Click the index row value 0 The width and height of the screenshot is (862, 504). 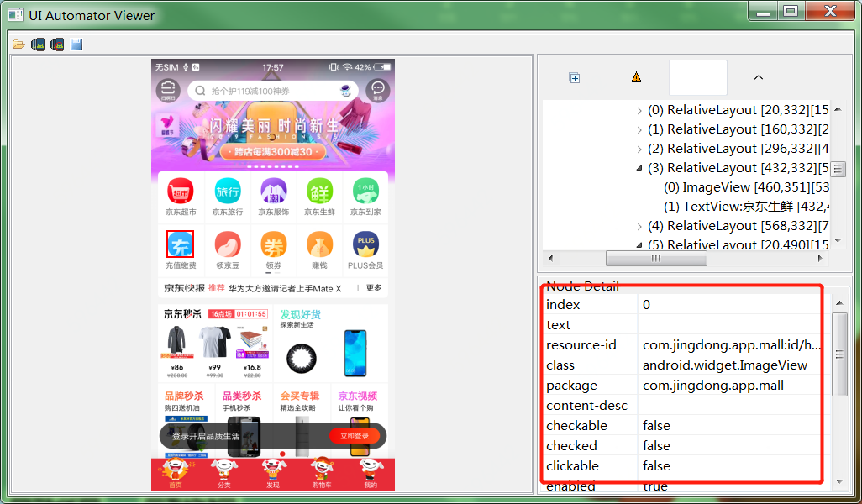[x=647, y=304]
